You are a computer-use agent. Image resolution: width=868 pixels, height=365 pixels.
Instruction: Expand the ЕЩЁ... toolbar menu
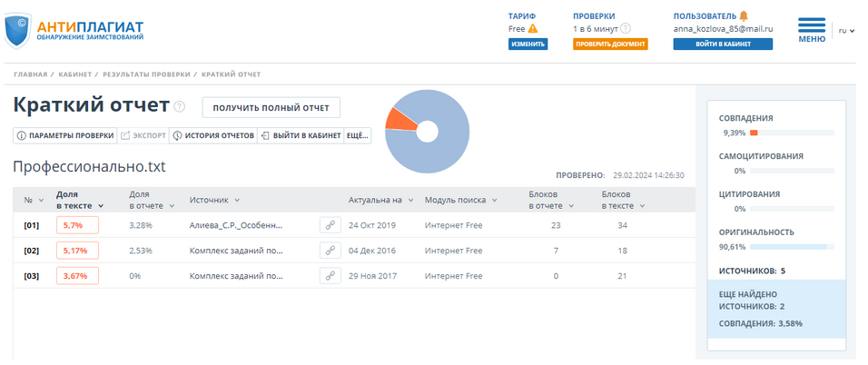[x=358, y=135]
